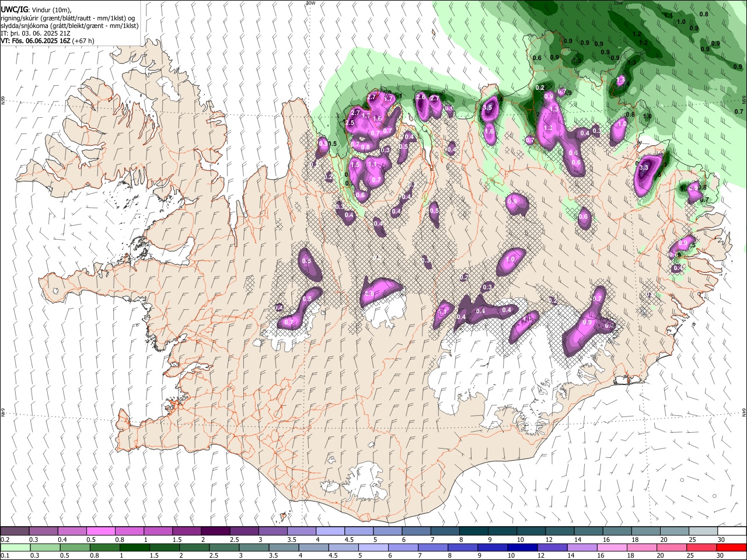The height and width of the screenshot is (560, 747).
Task: Click the dark plum swatch between 0.2 and 0.3
Action: click(15, 531)
